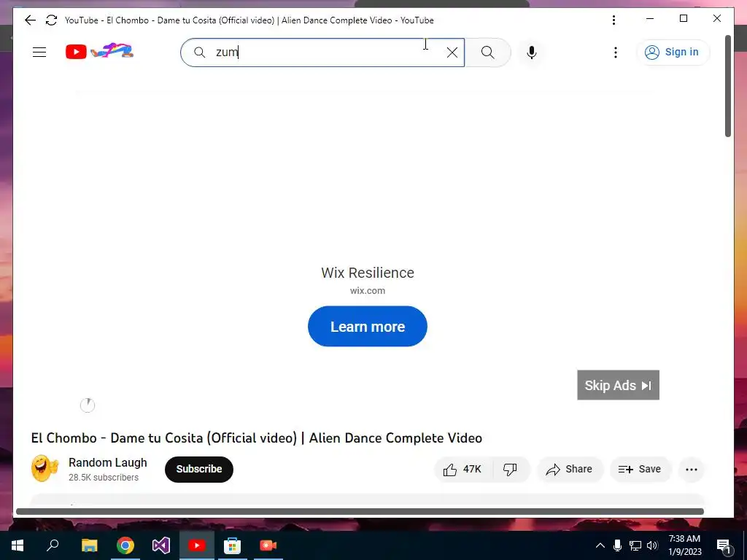Screen dimensions: 747x560
Task: Like the video with 47K thumbs up
Action: (462, 470)
